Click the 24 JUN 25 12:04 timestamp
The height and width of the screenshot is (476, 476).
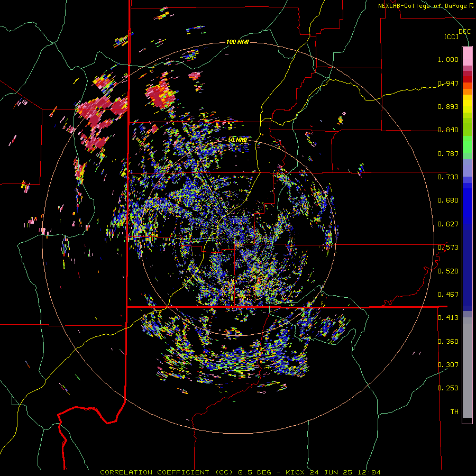coord(345,472)
